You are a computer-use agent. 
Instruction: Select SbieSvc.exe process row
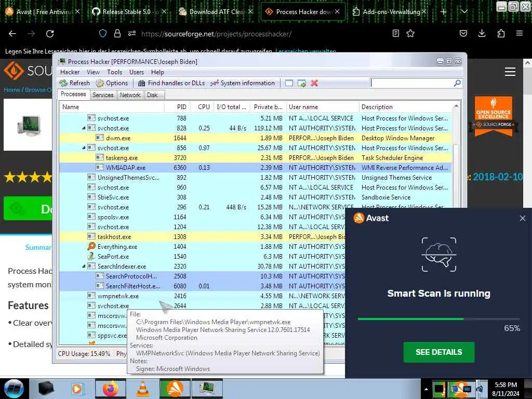click(x=256, y=197)
